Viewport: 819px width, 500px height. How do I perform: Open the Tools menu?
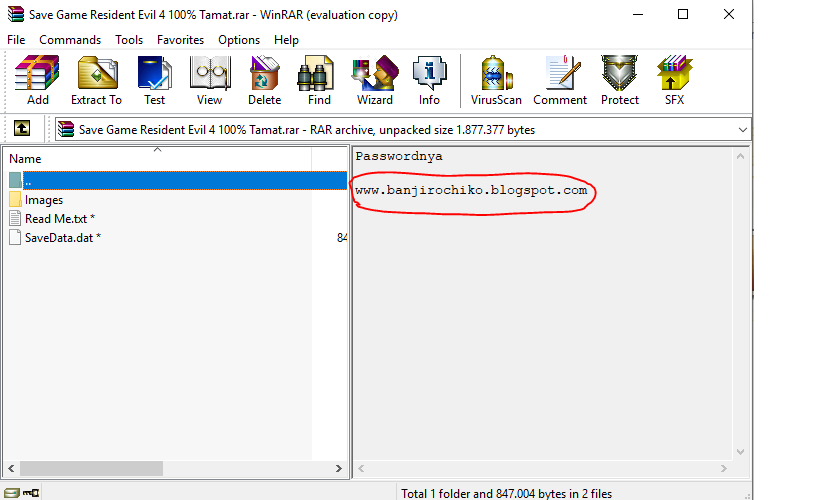pos(129,40)
